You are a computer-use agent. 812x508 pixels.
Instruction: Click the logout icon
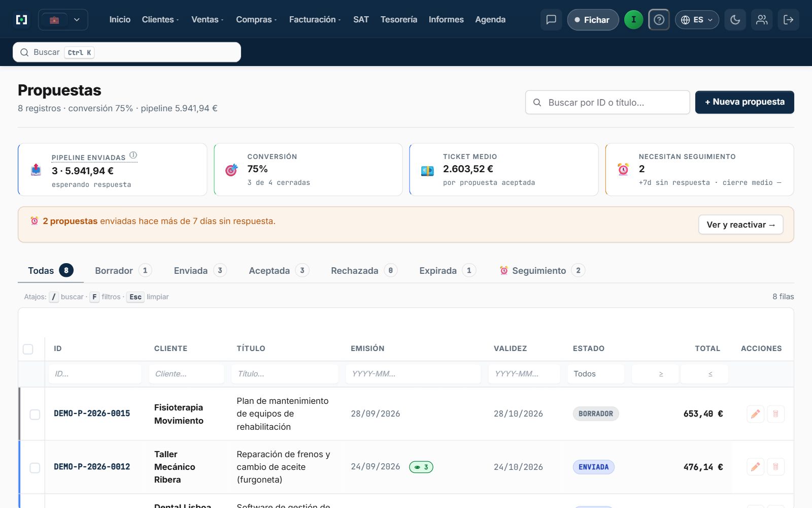click(789, 20)
